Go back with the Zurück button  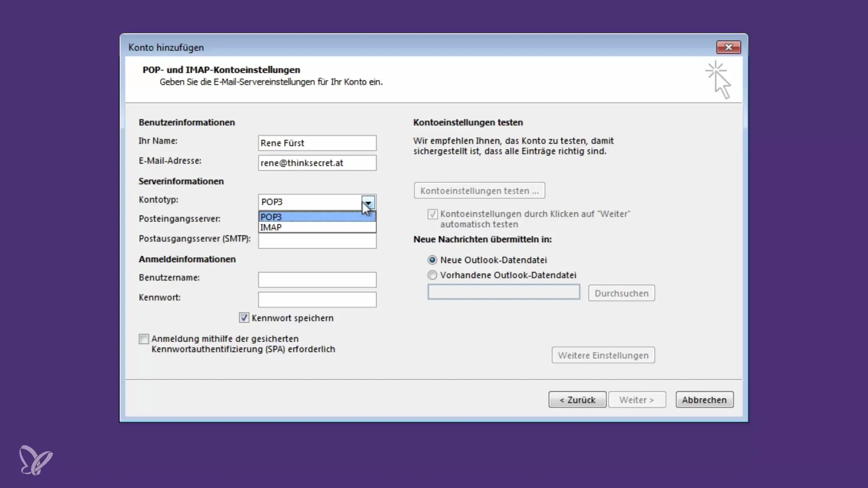(577, 400)
